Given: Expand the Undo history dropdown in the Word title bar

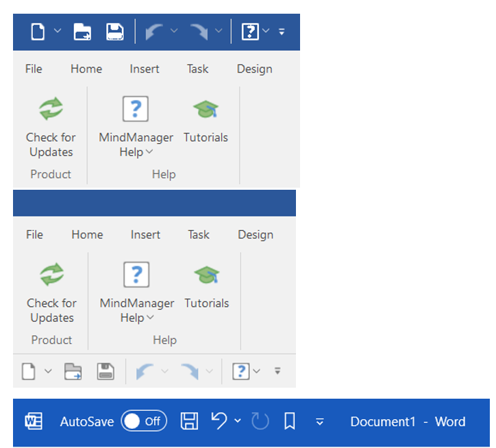Looking at the screenshot, I should click(x=238, y=421).
